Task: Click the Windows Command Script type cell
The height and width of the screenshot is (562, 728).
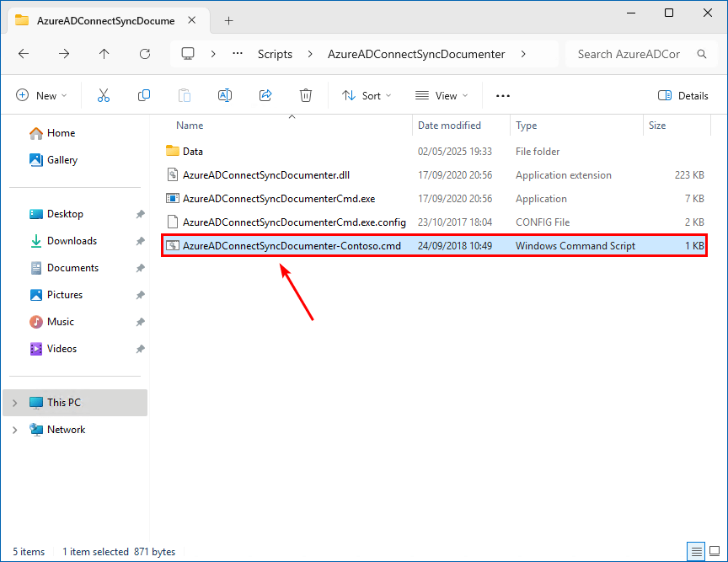Action: 575,246
